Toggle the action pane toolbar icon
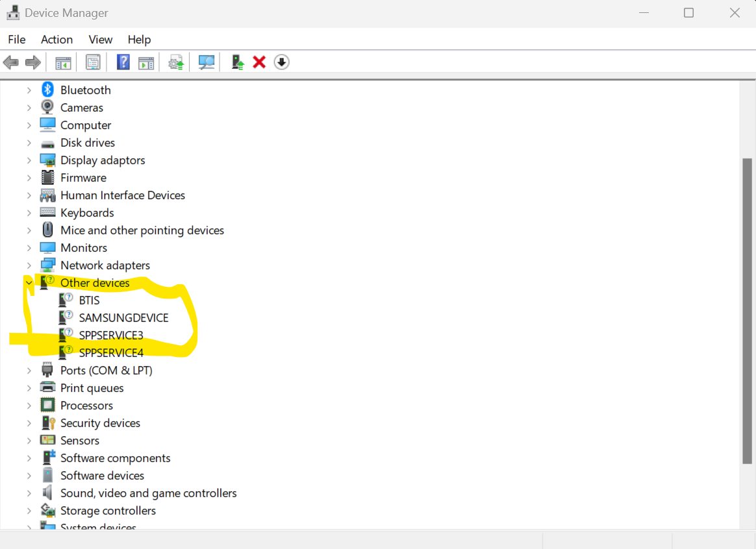The image size is (756, 549). 146,62
